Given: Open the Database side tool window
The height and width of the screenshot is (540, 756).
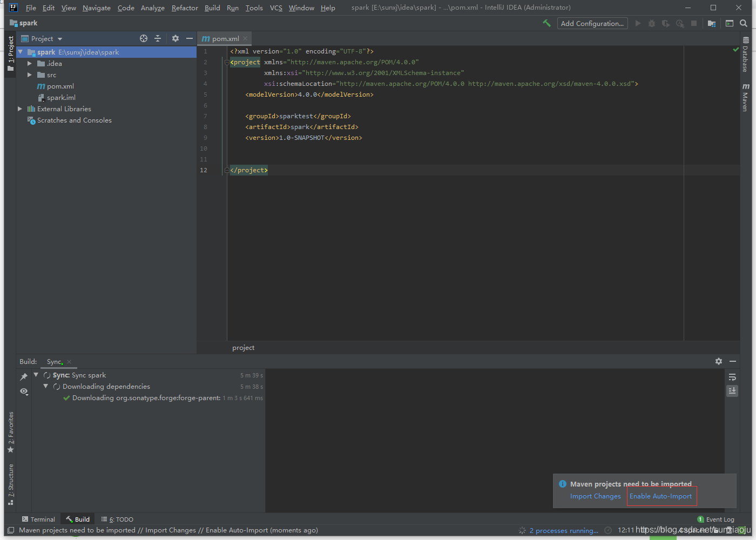Looking at the screenshot, I should (x=745, y=55).
